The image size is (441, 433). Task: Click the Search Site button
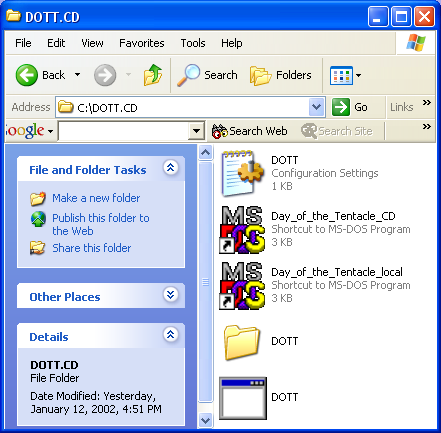337,131
